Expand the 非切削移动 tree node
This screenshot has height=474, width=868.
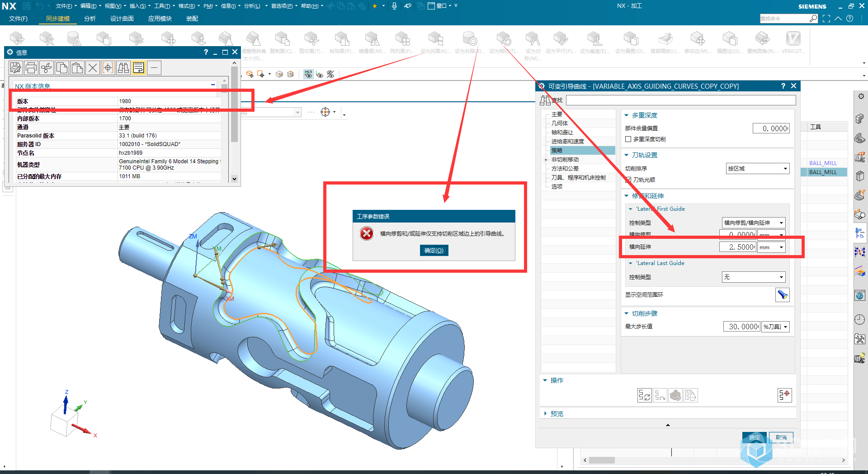[546, 160]
